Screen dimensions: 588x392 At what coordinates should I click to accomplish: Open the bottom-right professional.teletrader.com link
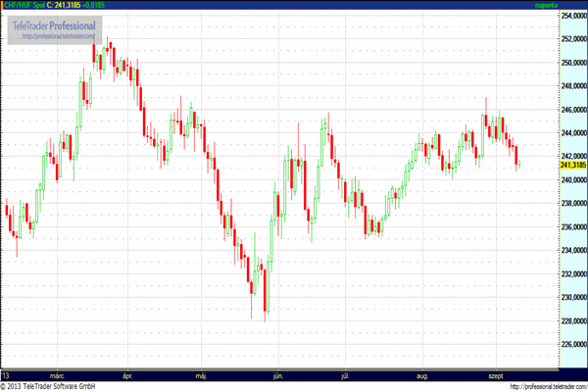[549, 386]
